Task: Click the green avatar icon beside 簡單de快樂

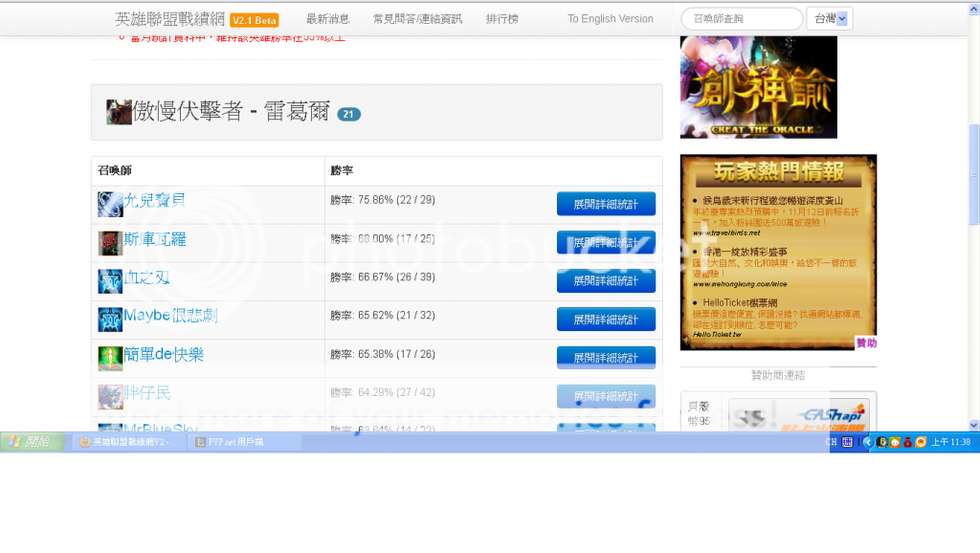Action: tap(110, 359)
